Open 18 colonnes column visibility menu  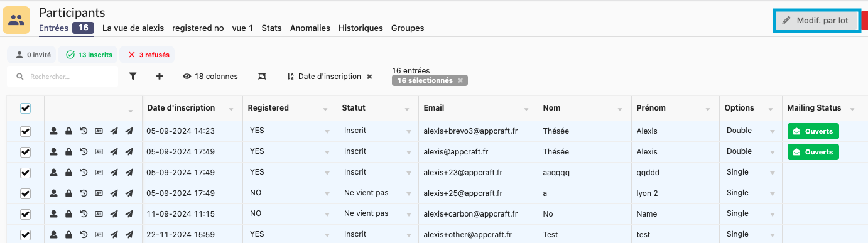210,77
